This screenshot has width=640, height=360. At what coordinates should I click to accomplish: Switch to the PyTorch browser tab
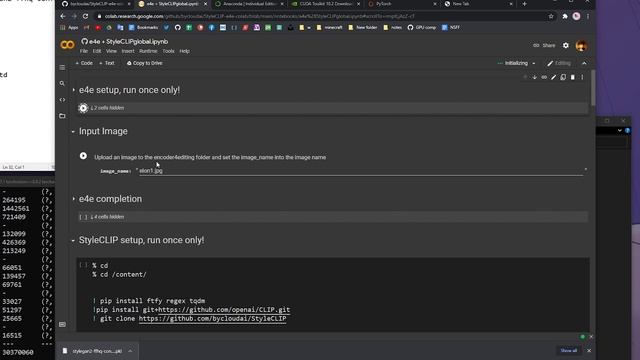402,4
